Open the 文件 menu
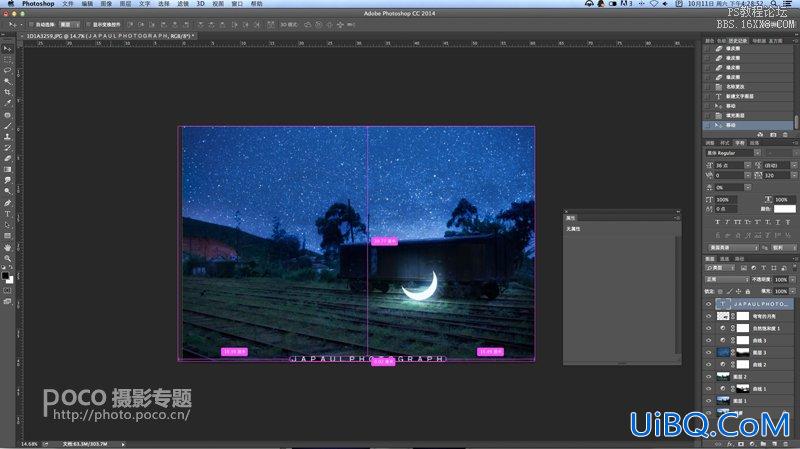This screenshot has width=800, height=449. (67, 4)
